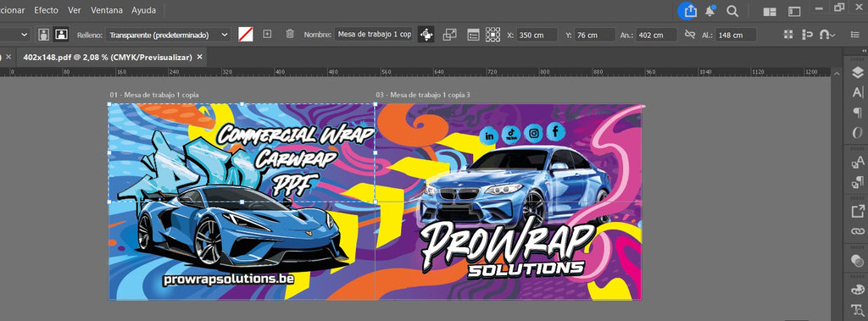This screenshot has width=868, height=321.
Task: Open the Ventana menu
Action: click(107, 10)
